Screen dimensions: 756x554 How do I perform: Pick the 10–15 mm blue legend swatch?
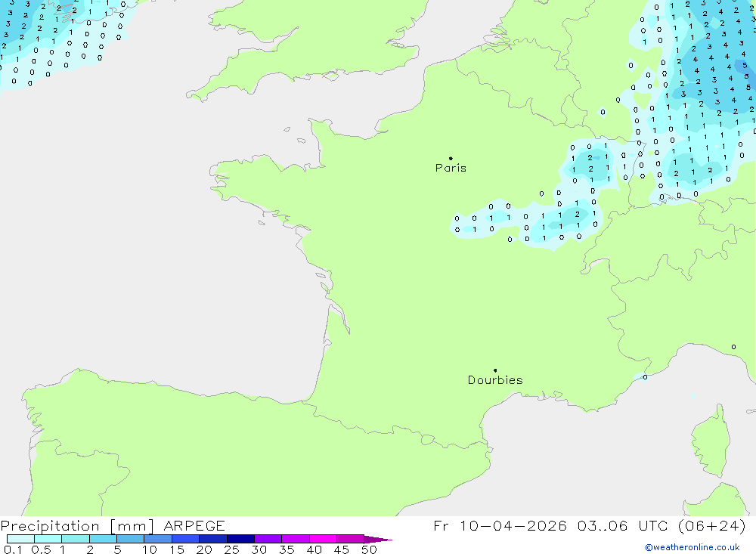click(x=158, y=539)
